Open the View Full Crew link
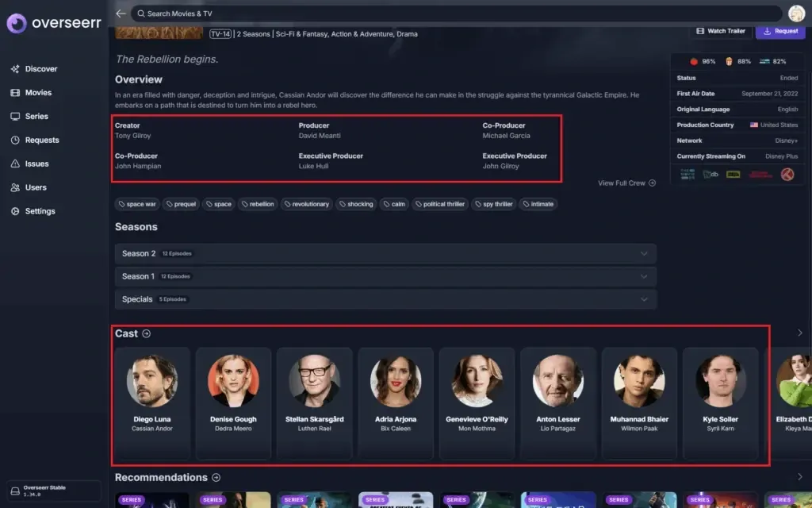This screenshot has width=812, height=508. click(x=626, y=183)
